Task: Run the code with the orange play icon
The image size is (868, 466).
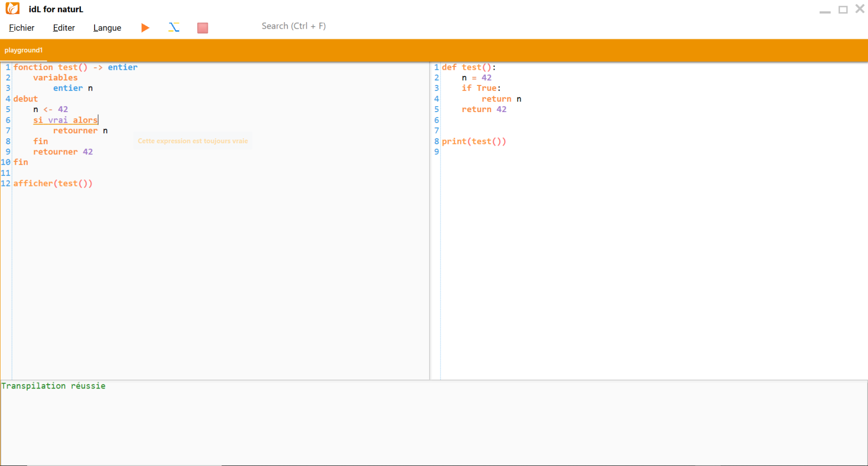Action: click(145, 28)
